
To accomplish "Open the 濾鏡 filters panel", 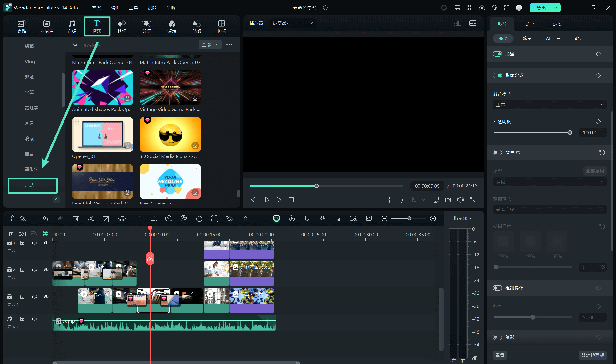I will [172, 27].
